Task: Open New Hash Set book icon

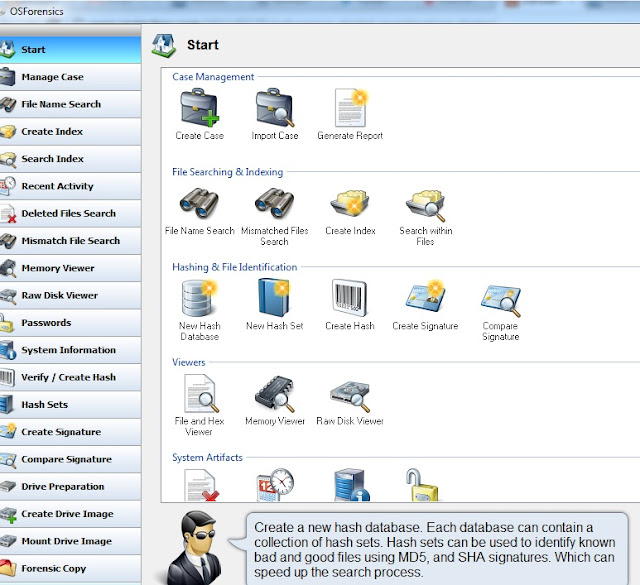Action: tap(275, 298)
